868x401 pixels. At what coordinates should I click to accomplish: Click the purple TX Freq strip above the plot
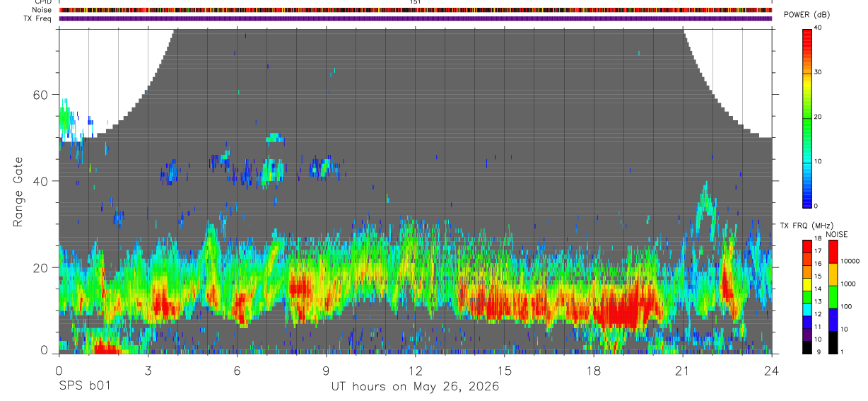click(x=416, y=18)
